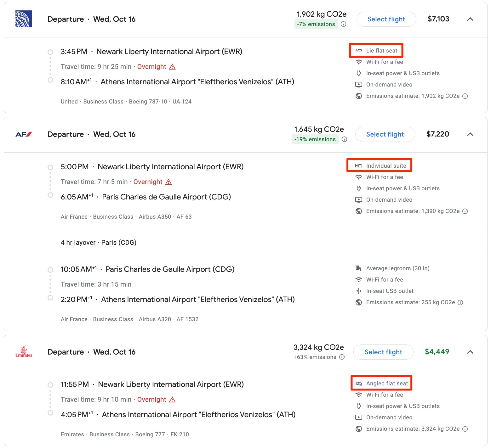
Task: Open info icon next to +63% emissions
Action: pos(342,357)
